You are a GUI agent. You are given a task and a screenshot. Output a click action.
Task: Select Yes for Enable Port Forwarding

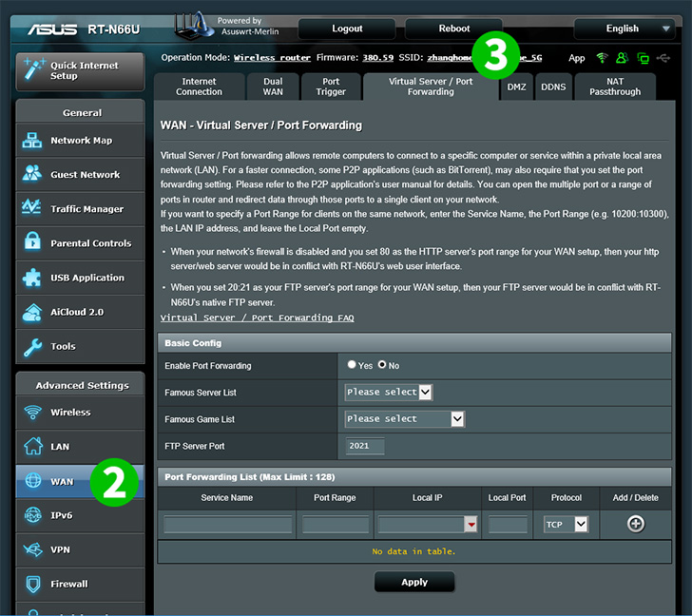tap(352, 364)
